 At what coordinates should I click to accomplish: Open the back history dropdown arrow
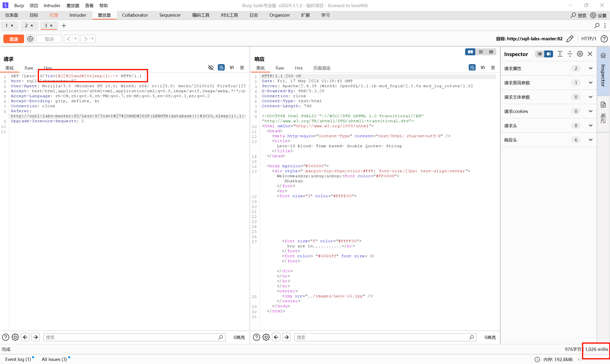click(76, 39)
